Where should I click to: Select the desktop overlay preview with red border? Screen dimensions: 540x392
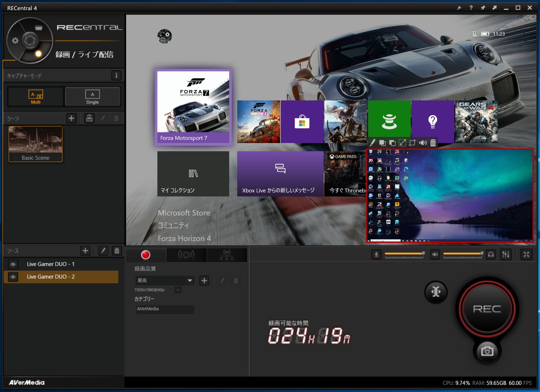coord(450,195)
